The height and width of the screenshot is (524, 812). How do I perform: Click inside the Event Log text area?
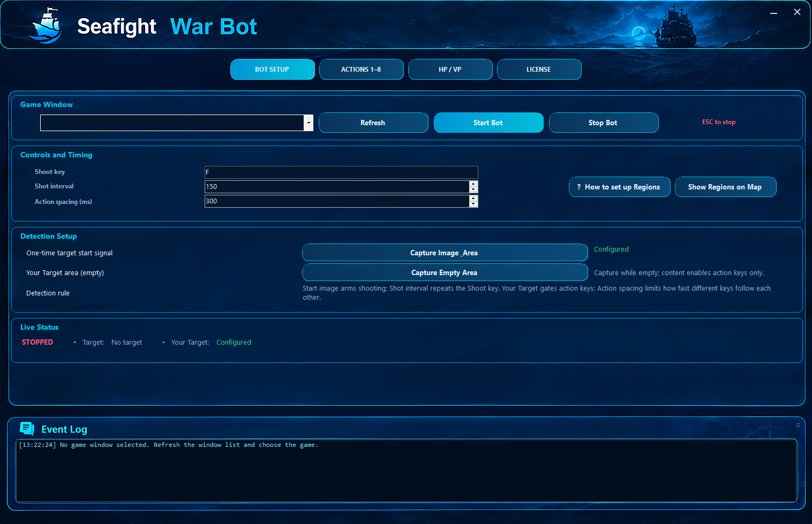click(x=407, y=471)
